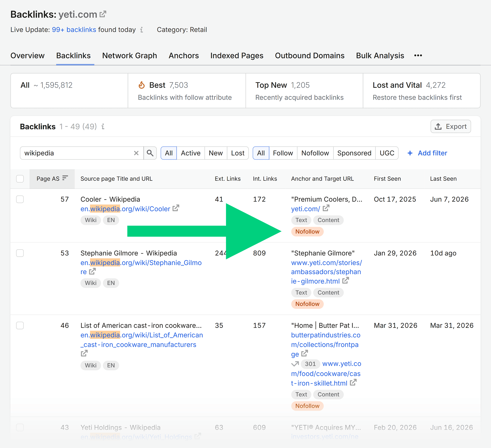Check the Cooler - Wikipedia row checkbox

coord(20,199)
